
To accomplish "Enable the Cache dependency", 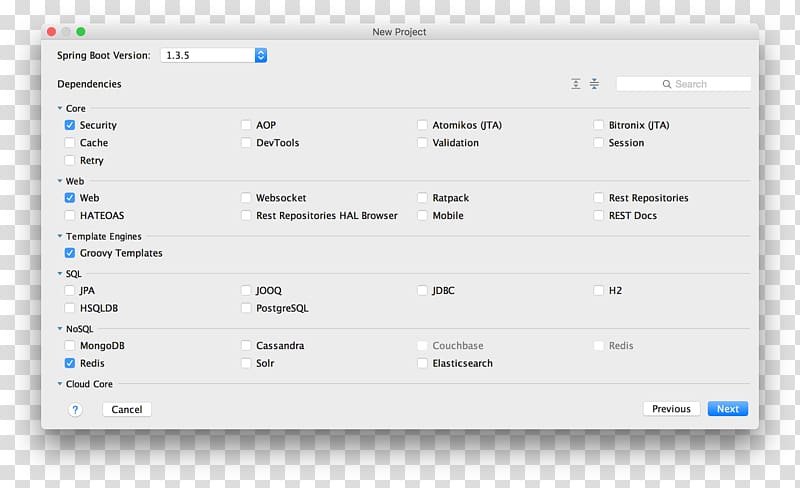I will tap(70, 142).
